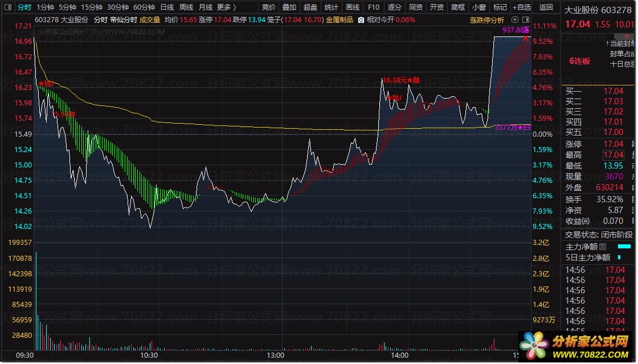Click the 买一 17.04 quote row

[x=595, y=91]
